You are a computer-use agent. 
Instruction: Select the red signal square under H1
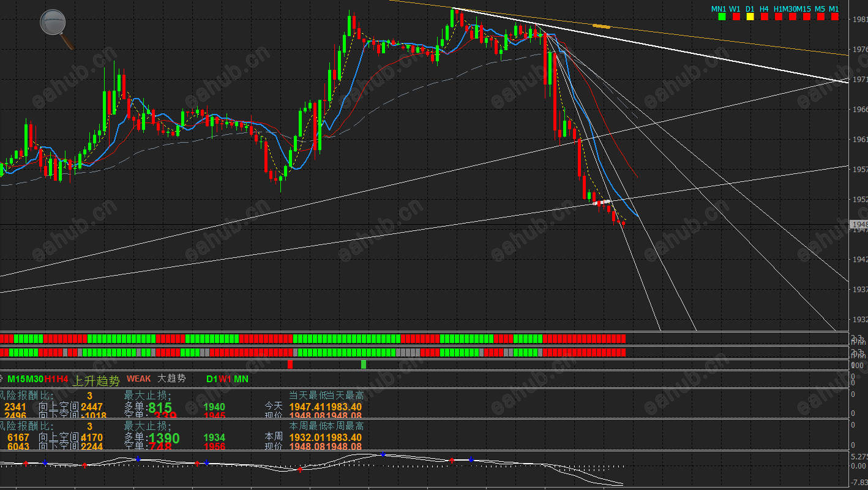click(x=779, y=17)
